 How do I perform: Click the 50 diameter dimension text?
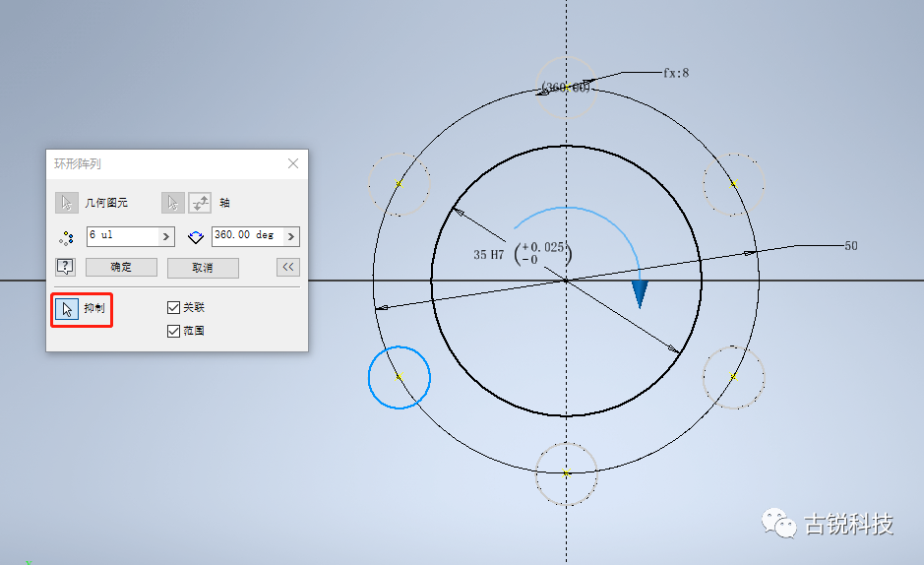pyautogui.click(x=851, y=246)
